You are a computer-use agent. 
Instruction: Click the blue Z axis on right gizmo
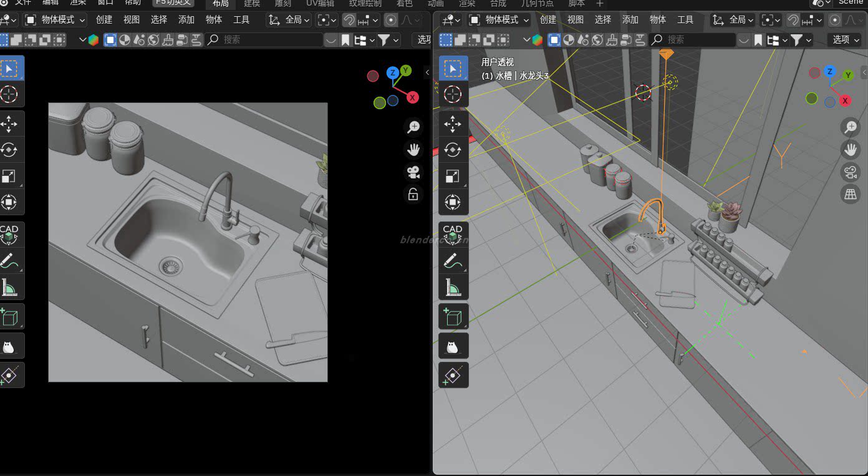tap(829, 71)
